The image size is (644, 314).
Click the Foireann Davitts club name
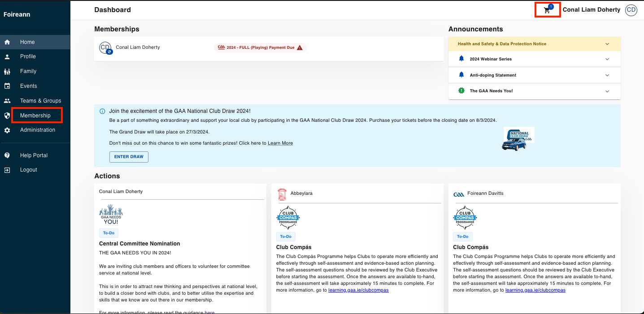pyautogui.click(x=485, y=194)
